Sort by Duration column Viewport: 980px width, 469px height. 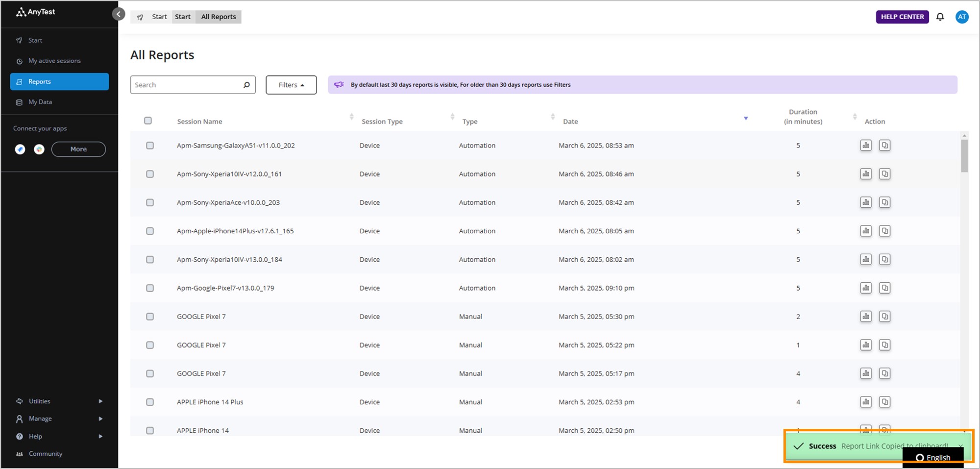855,117
